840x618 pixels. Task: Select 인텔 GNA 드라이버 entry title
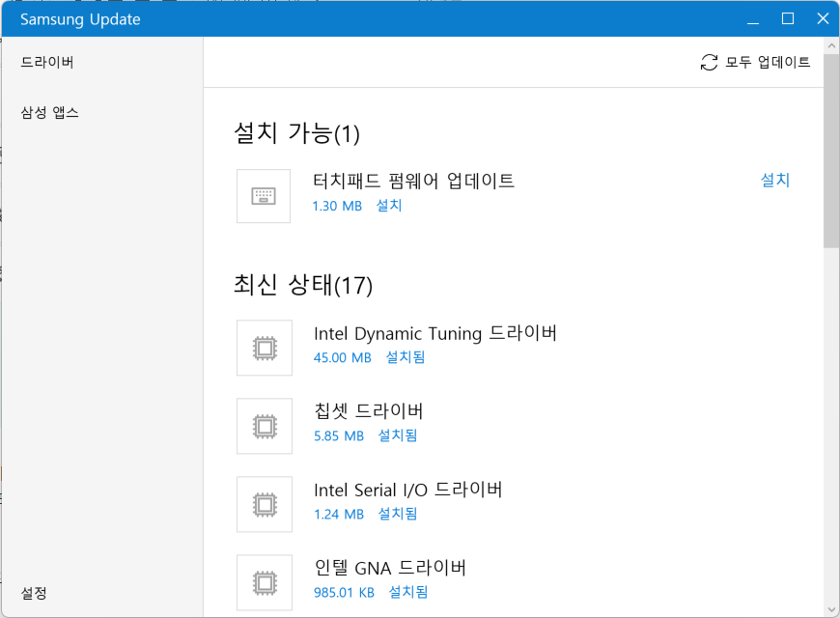coord(390,568)
